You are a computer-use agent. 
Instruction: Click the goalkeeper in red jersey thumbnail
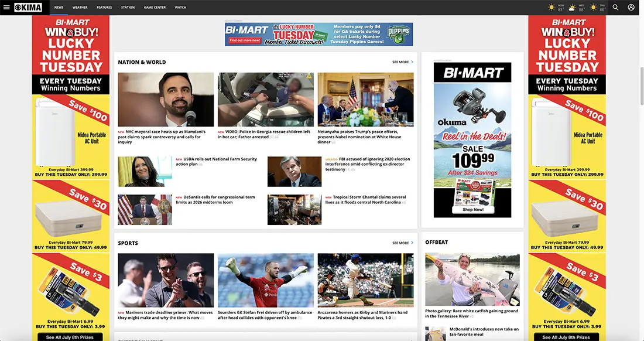click(266, 280)
